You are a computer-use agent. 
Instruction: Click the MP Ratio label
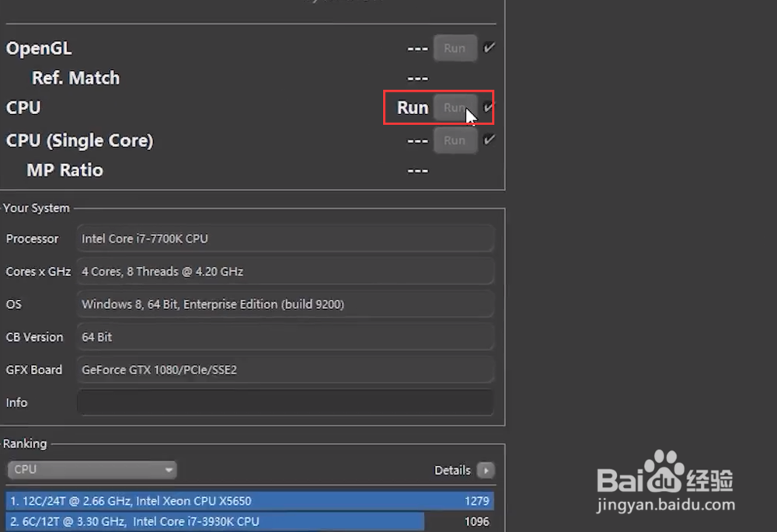[x=65, y=170]
